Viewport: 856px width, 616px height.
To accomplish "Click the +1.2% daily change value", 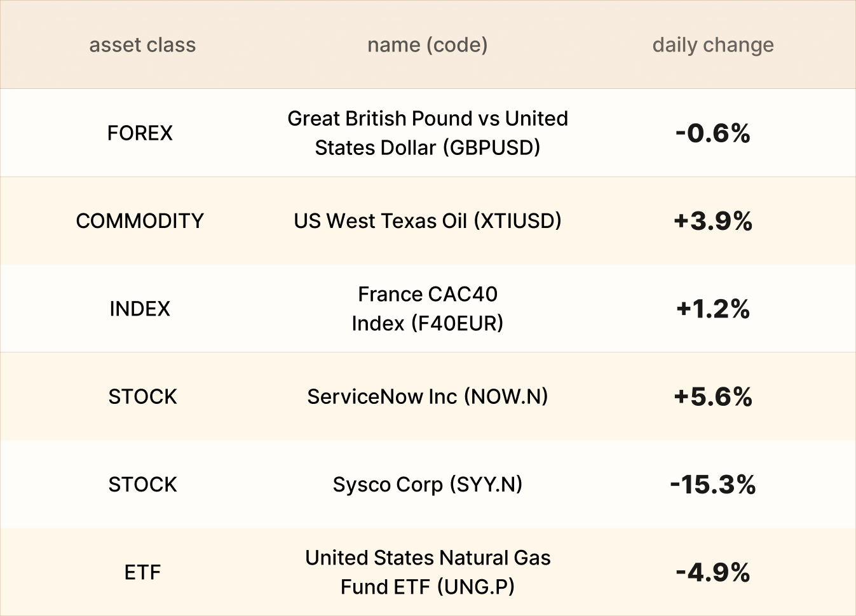I will coord(713,309).
